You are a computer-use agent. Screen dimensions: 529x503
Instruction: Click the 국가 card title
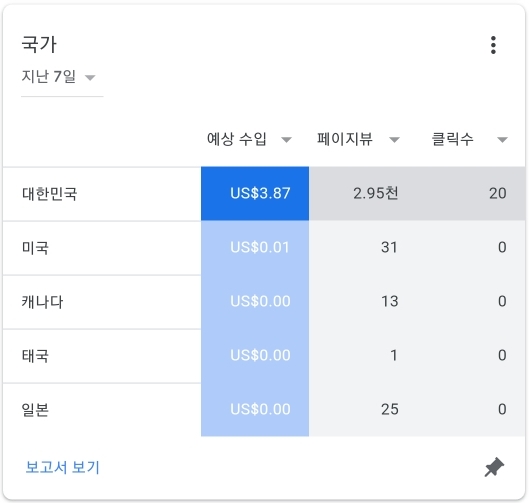tap(39, 45)
